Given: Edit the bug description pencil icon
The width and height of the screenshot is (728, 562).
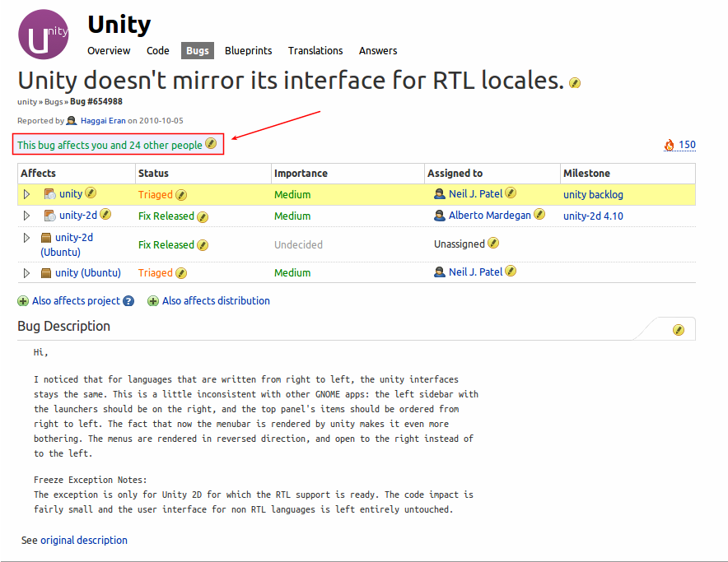Looking at the screenshot, I should (679, 330).
